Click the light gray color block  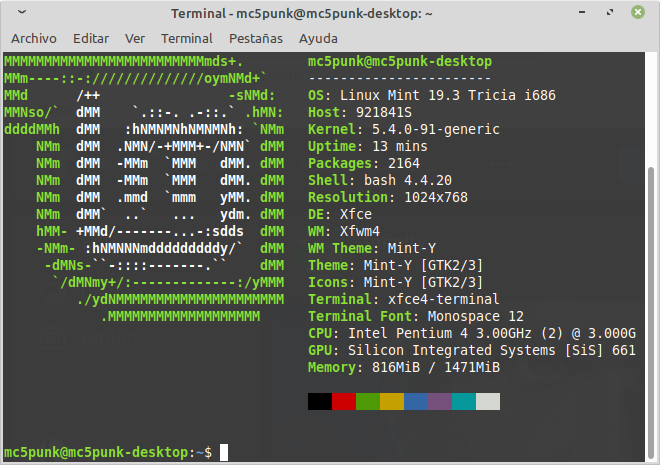pyautogui.click(x=488, y=401)
